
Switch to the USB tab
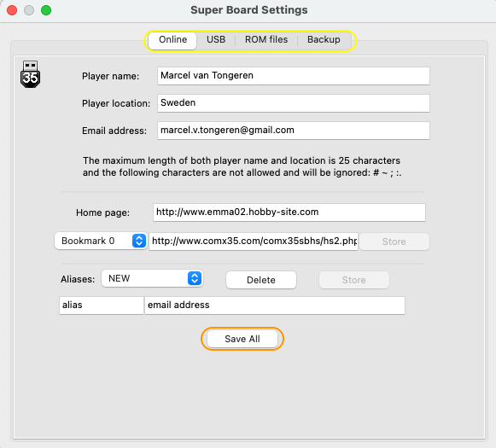(x=216, y=39)
